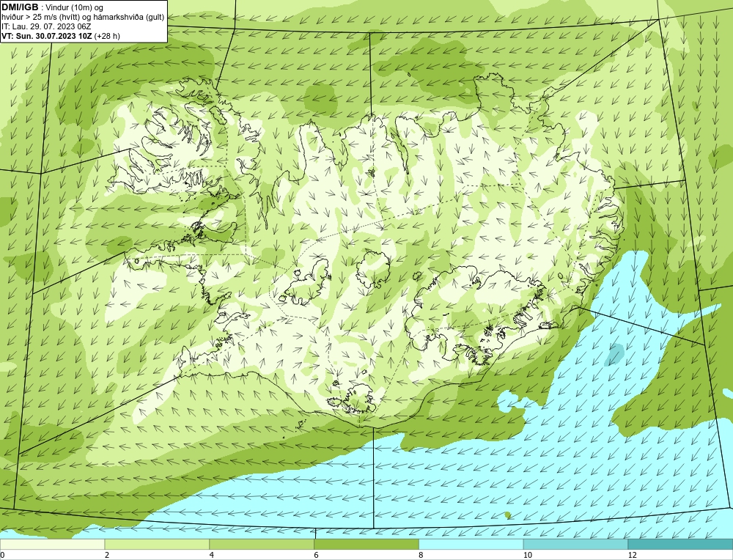The image size is (733, 560).
Task: Click the legend label '6'
Action: tap(317, 555)
